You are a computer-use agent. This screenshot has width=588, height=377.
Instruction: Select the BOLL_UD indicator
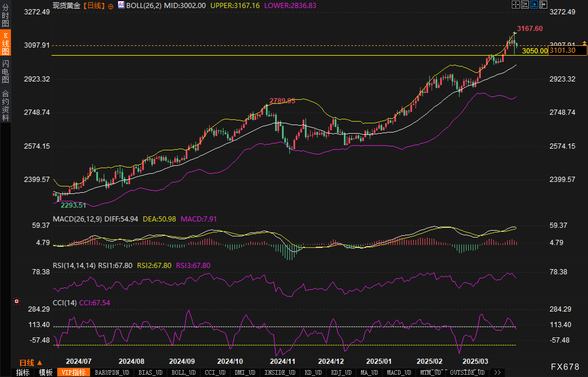183,372
